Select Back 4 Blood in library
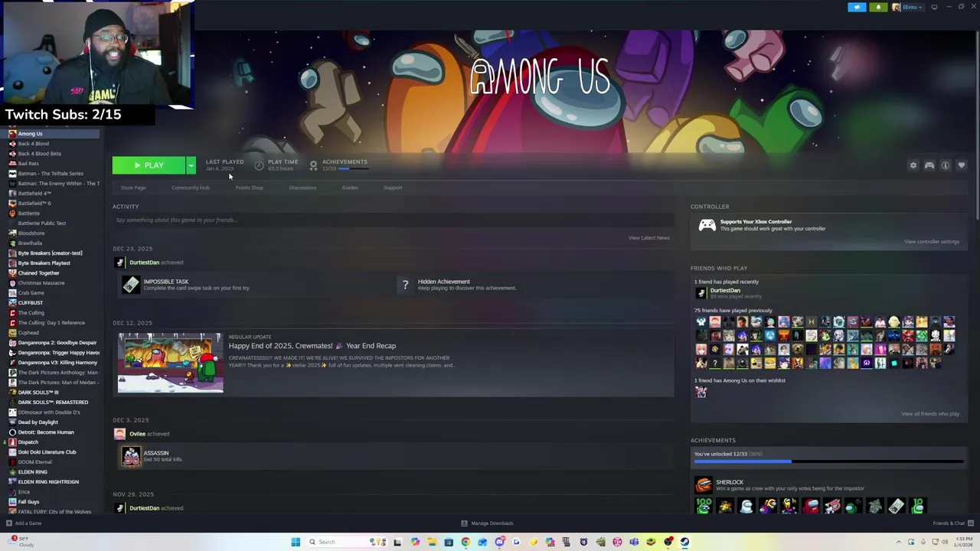 [x=34, y=144]
